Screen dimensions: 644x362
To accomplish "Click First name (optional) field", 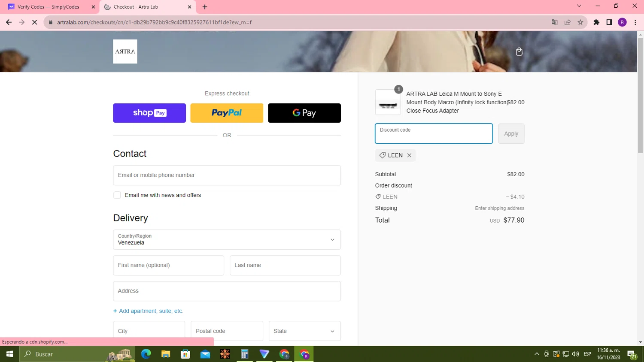I will point(168,265).
